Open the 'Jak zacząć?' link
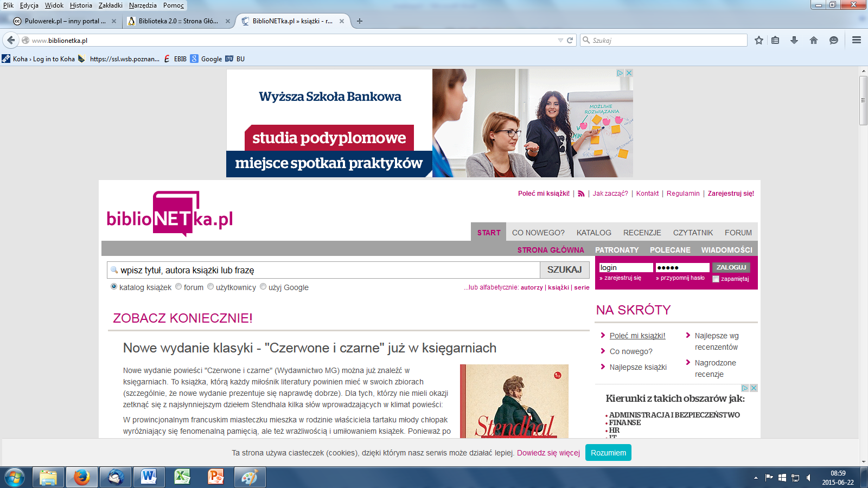Screen dimensions: 868x488 [x=610, y=194]
